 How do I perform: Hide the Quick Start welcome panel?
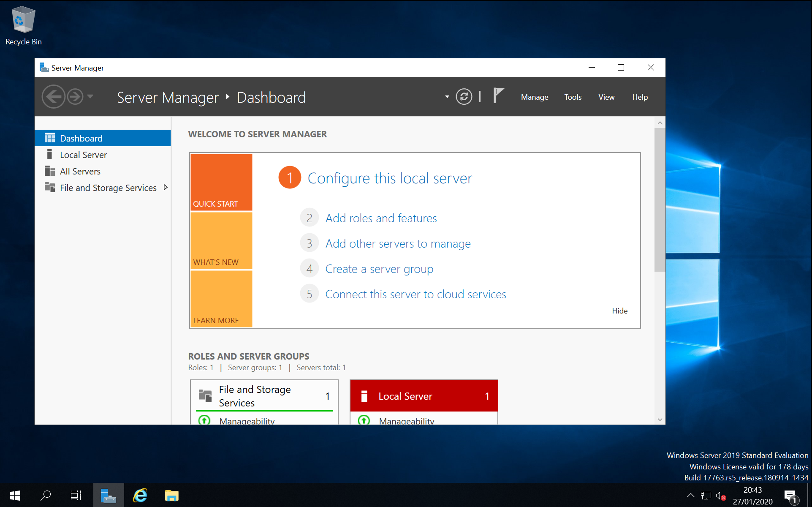click(619, 310)
